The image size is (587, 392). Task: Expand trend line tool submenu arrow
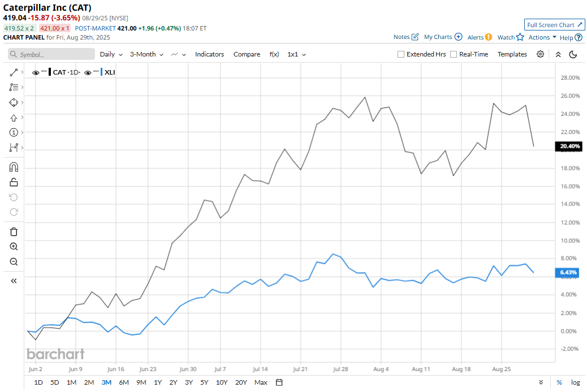pyautogui.click(x=23, y=72)
